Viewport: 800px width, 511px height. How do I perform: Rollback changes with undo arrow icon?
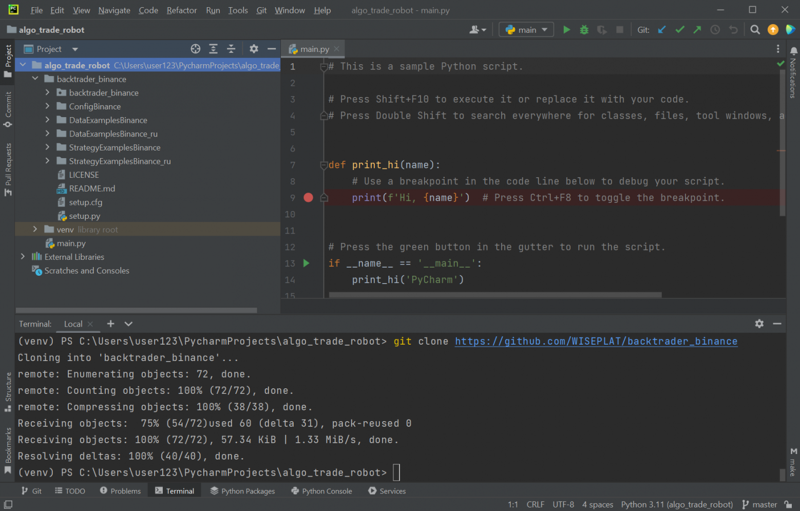tap(733, 30)
